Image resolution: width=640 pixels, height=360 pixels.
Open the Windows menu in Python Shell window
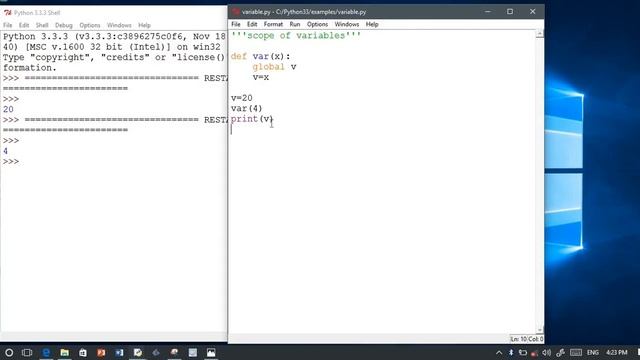coord(119,25)
